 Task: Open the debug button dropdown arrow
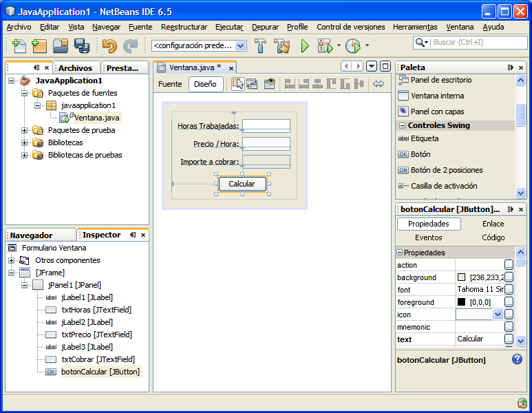point(339,45)
